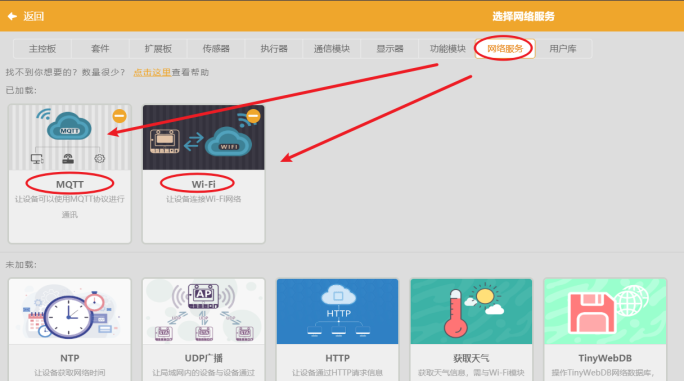Click the Wi-Fi module title

pyautogui.click(x=204, y=185)
